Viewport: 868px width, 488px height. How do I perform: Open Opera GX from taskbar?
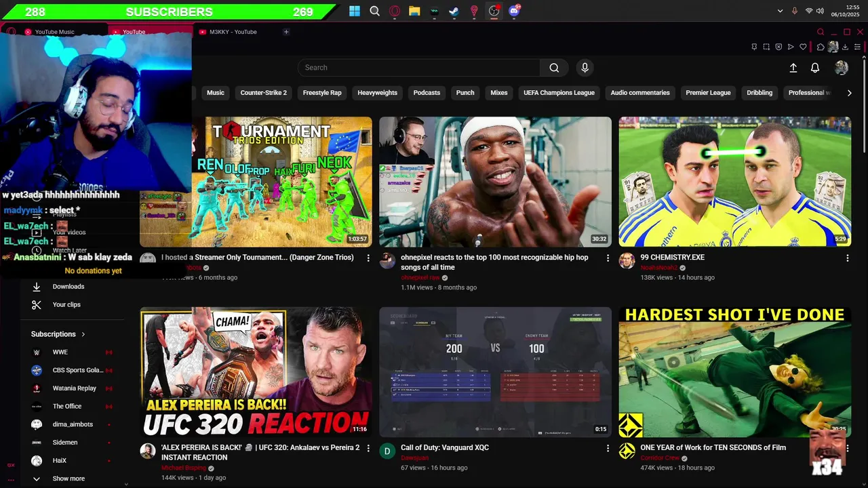(x=395, y=11)
